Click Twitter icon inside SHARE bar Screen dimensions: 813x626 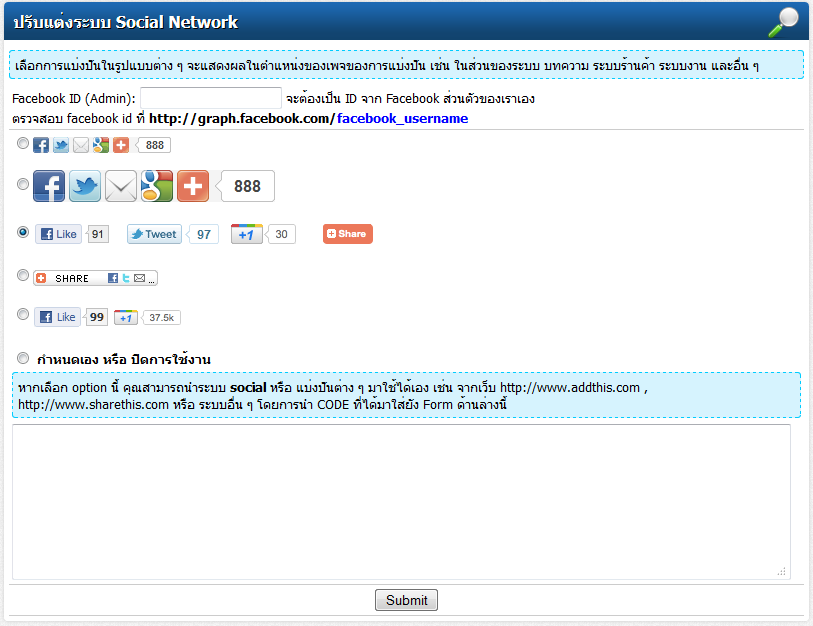(x=125, y=278)
